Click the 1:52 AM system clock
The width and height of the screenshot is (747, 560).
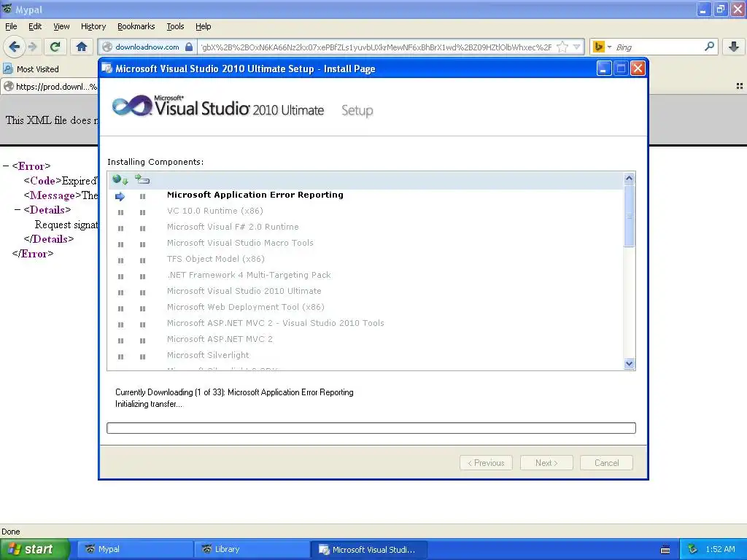tap(720, 549)
